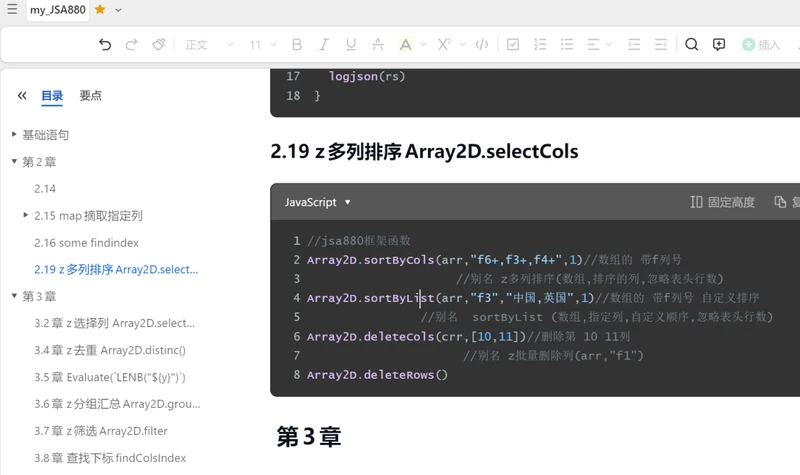The image size is (800, 475).
Task: Click the 第3章 heading in the document
Action: point(309,437)
